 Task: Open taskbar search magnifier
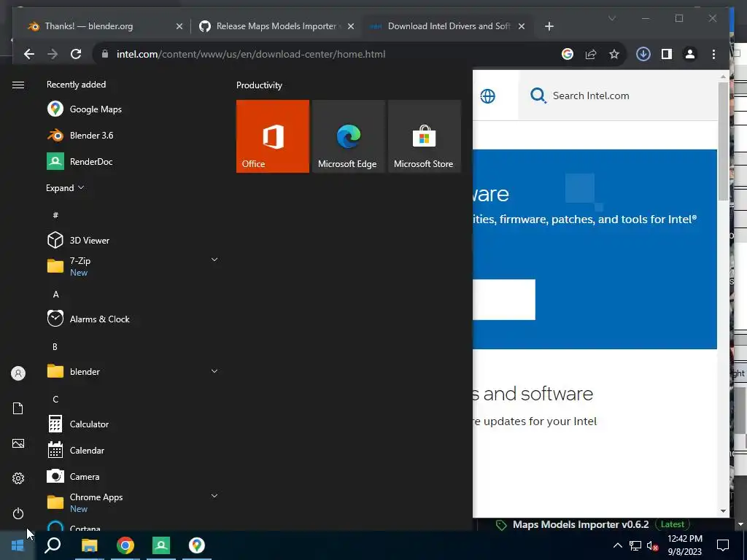pos(53,545)
